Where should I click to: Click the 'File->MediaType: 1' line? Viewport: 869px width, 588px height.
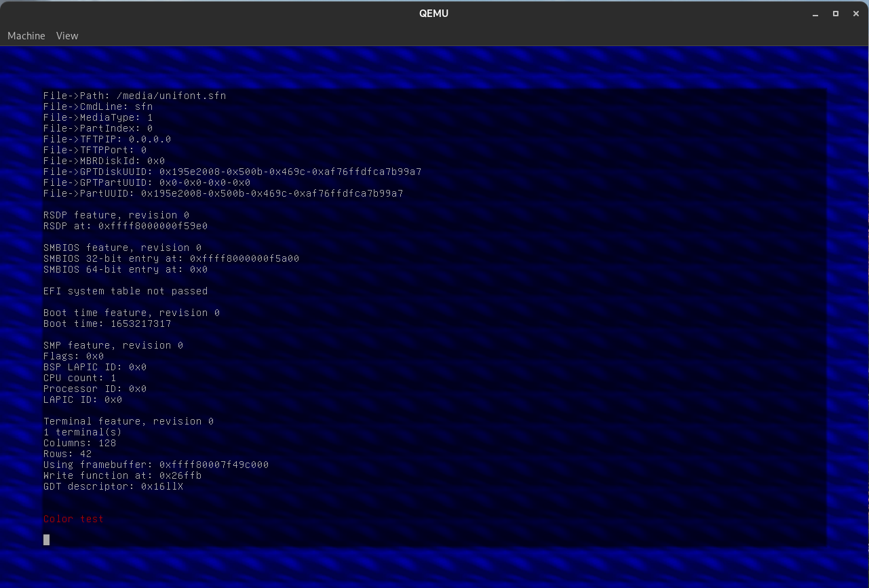[x=98, y=117]
